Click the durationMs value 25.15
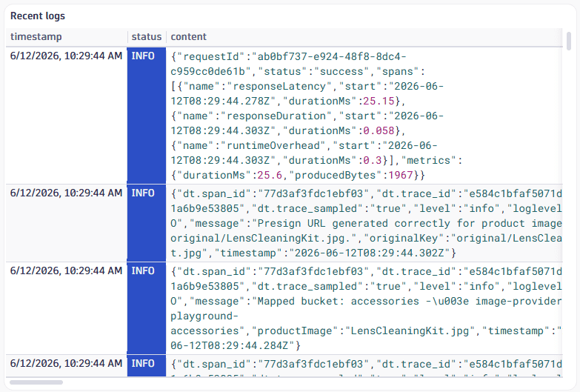The width and height of the screenshot is (580, 392). tap(379, 101)
